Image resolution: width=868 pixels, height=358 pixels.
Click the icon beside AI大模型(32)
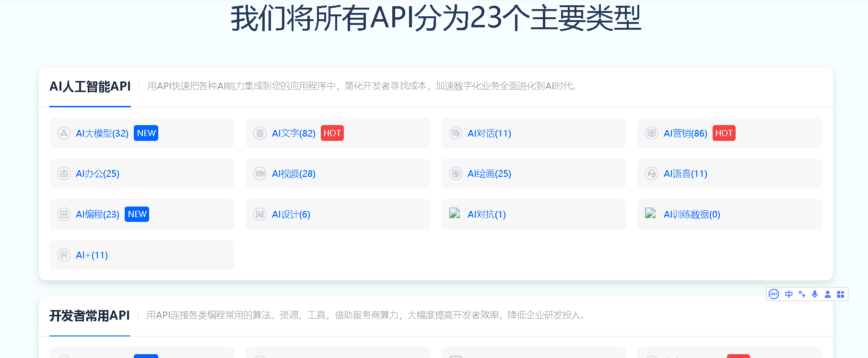click(x=64, y=133)
